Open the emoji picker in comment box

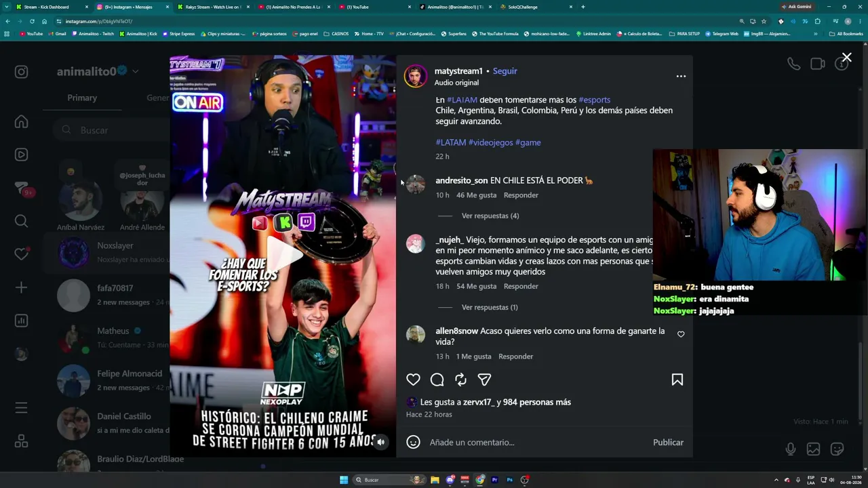click(413, 442)
